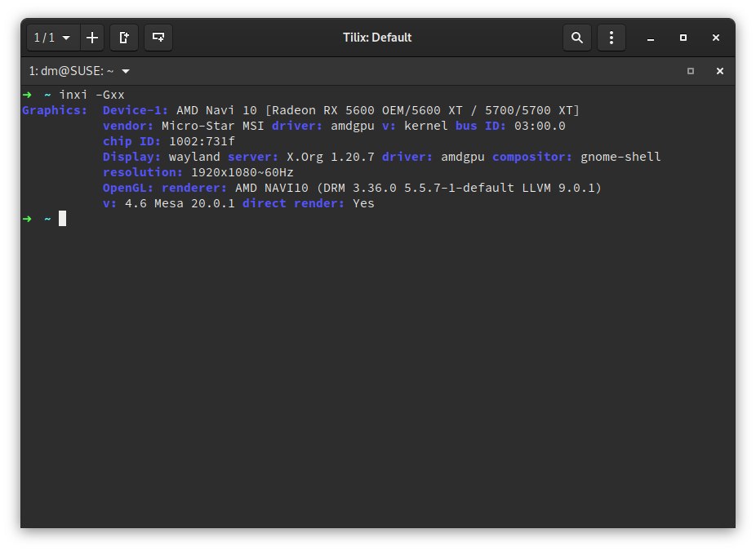The width and height of the screenshot is (756, 551).
Task: Click the wayland display value
Action: click(194, 157)
